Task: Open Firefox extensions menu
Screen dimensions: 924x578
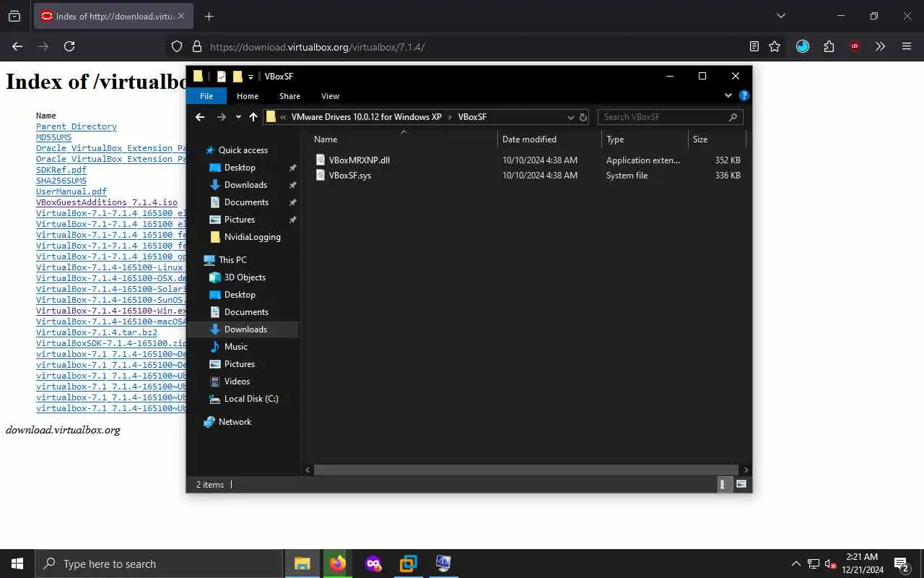Action: point(829,46)
